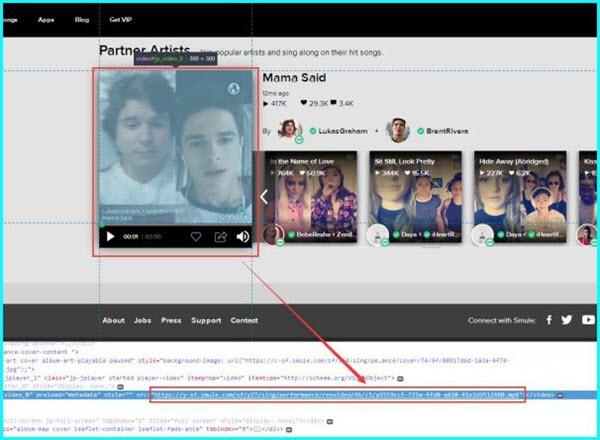Viewport: 600px width, 440px height.
Task: Go to previous carousel with left chevron
Action: [264, 197]
